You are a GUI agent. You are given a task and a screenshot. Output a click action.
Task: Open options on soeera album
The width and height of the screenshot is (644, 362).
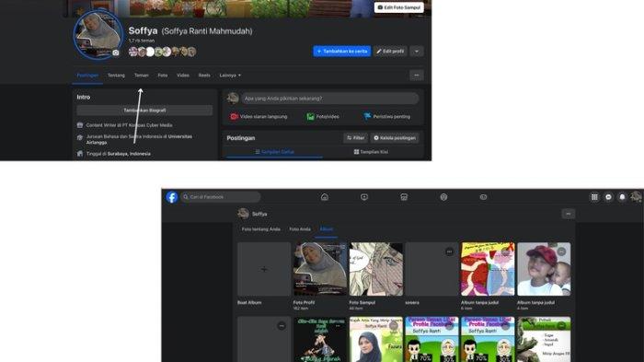449,251
